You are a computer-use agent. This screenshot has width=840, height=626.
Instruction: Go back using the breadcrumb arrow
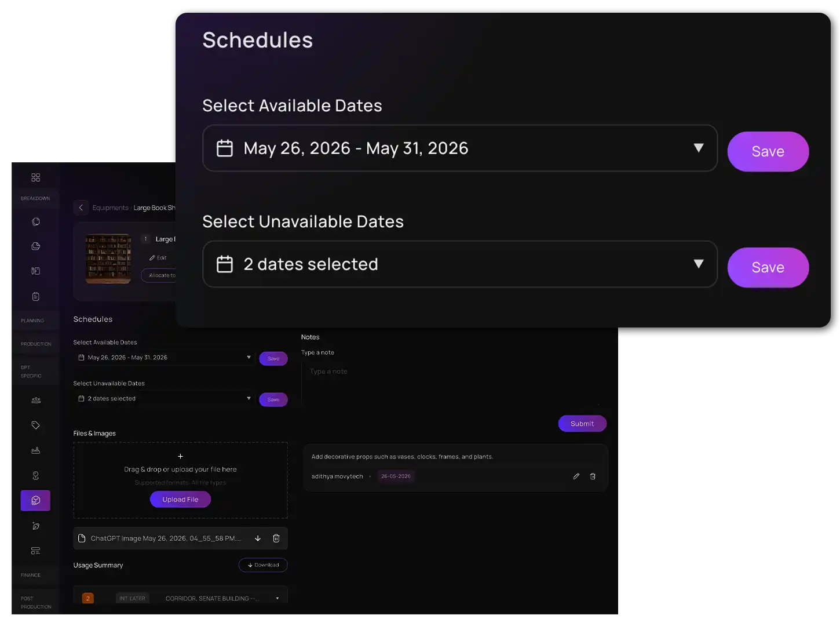coord(81,208)
